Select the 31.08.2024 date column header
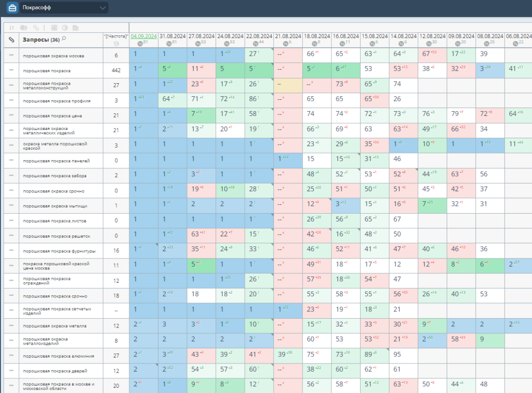The height and width of the screenshot is (393, 532). pyautogui.click(x=172, y=36)
